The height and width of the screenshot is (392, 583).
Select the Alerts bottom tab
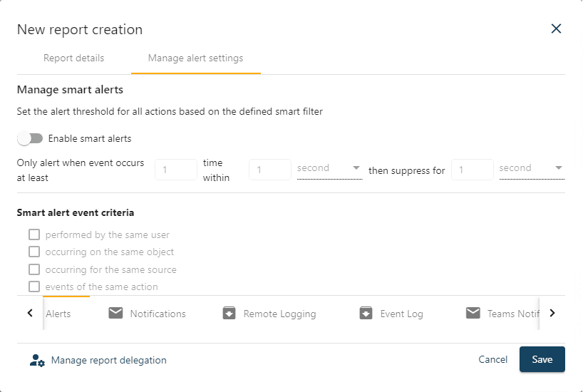[x=58, y=314]
